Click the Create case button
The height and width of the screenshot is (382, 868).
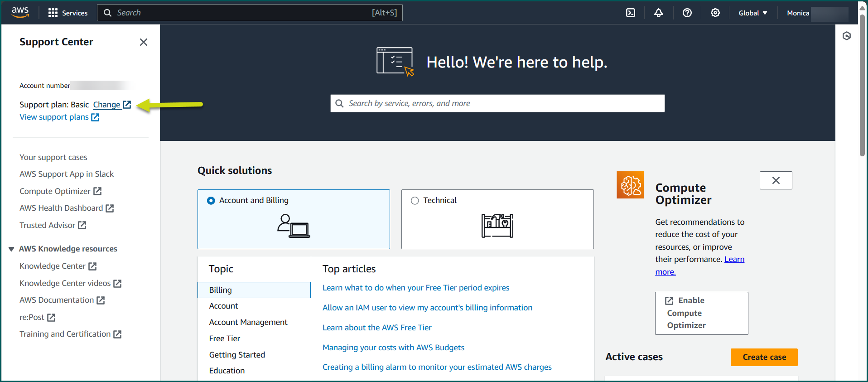tap(764, 357)
